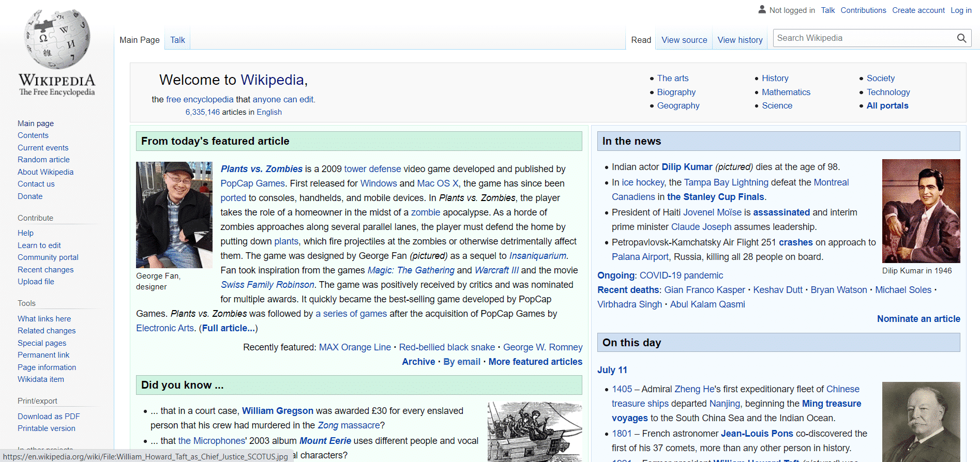Image resolution: width=980 pixels, height=462 pixels.
Task: View Recent changes
Action: 46,270
